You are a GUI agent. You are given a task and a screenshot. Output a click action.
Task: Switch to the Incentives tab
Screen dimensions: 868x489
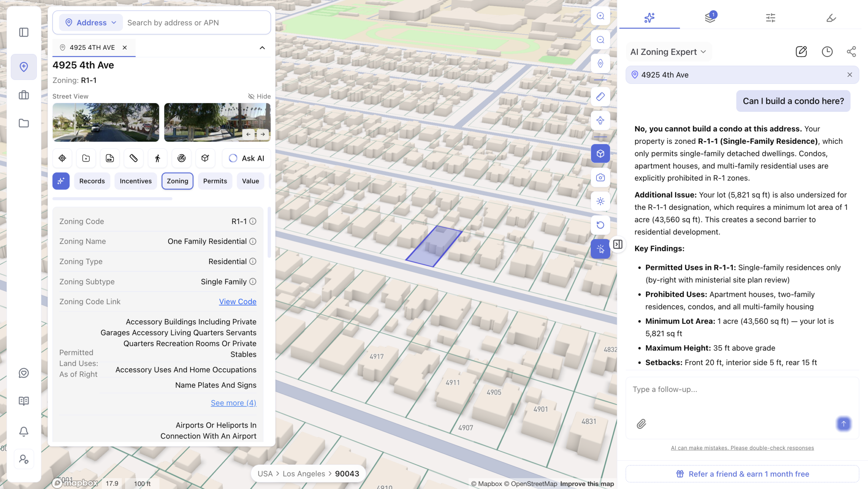click(136, 181)
